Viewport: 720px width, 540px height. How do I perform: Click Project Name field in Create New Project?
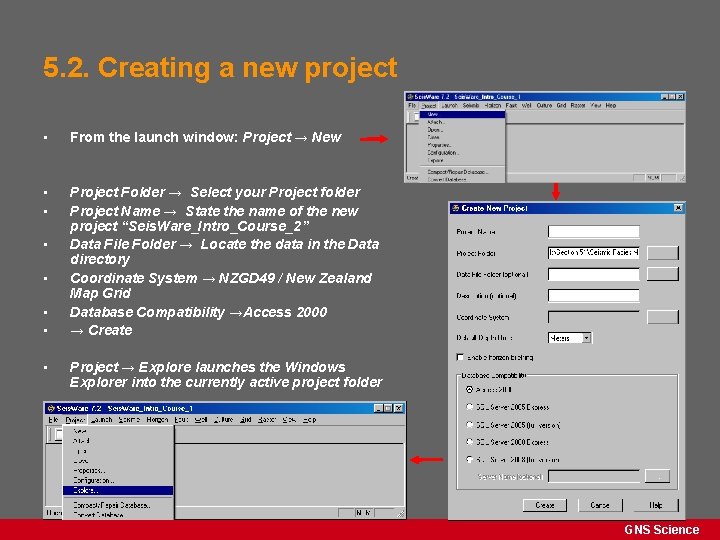[x=593, y=231]
